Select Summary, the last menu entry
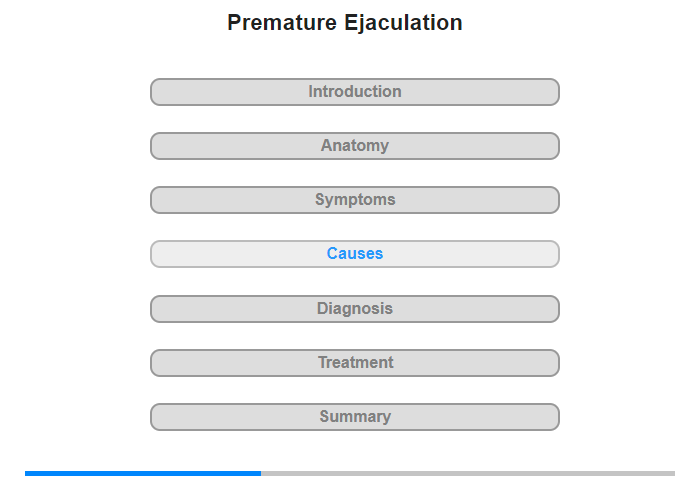 pos(354,417)
